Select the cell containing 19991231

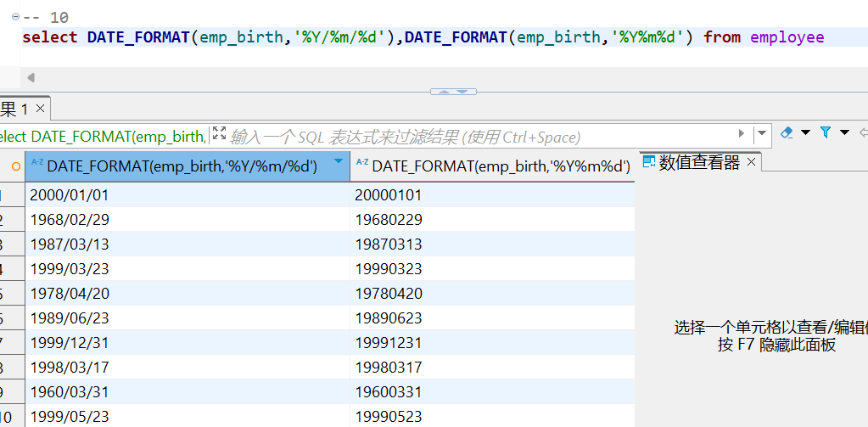492,344
